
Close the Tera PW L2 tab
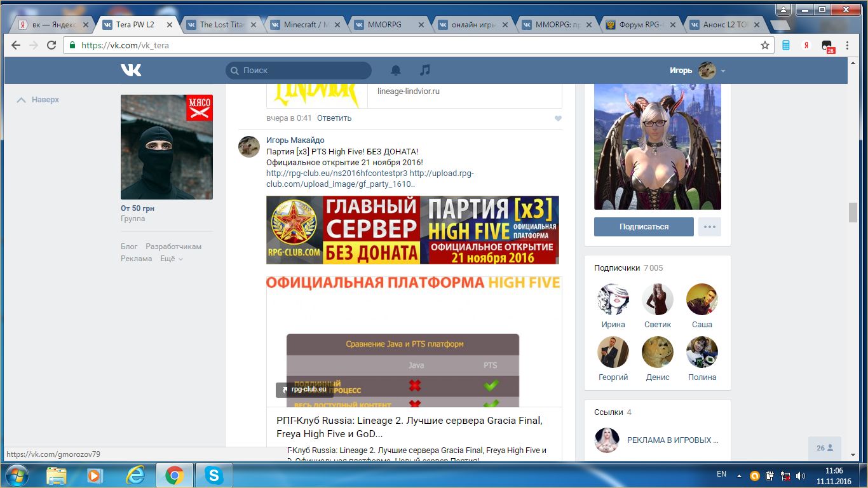[x=170, y=25]
